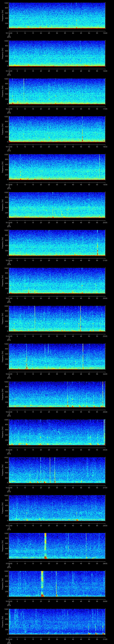Click the Frequency (Hz) axis label of the 16:14:00 panel

pos(3,16)
